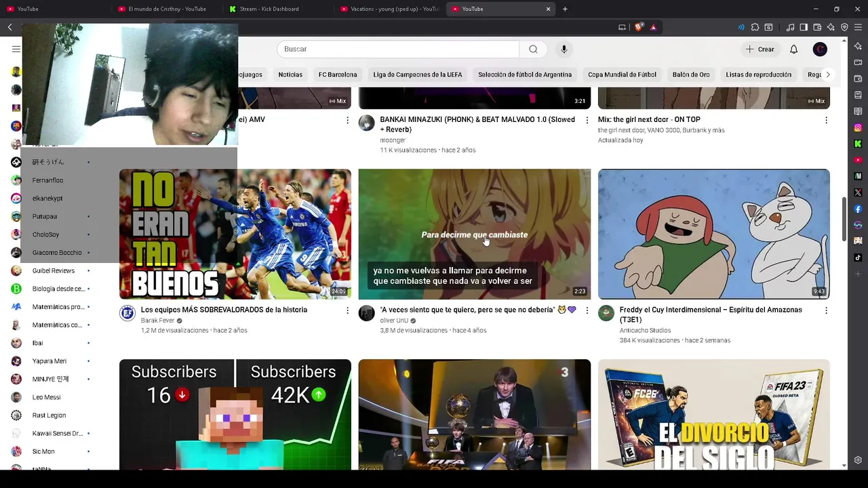Click the page vertical scrollbar thumb

tap(844, 219)
